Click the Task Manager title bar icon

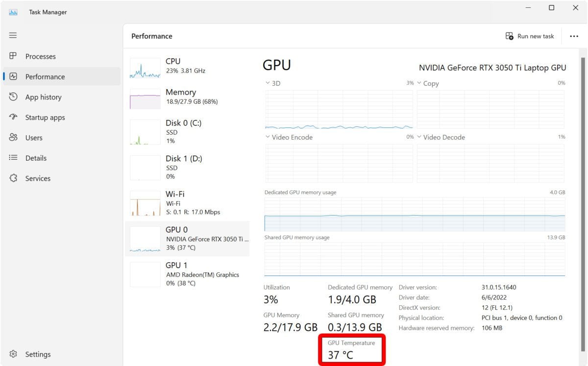pos(13,12)
